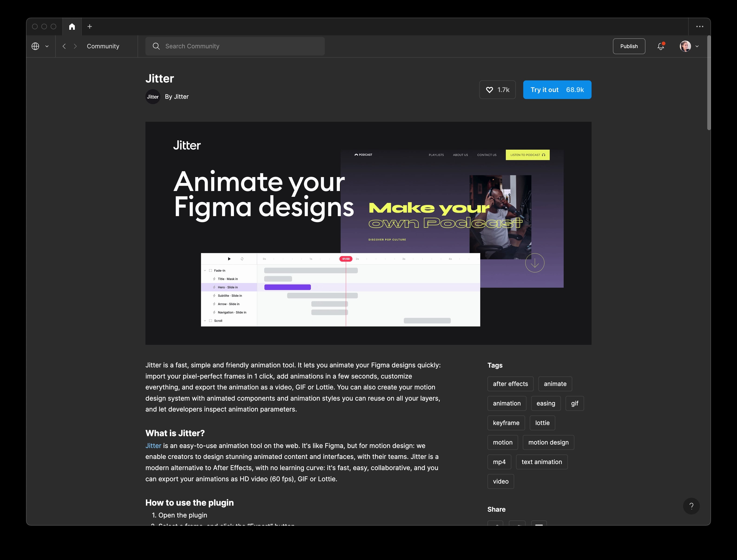The image size is (737, 560).
Task: Select the keyframe tag
Action: point(506,423)
